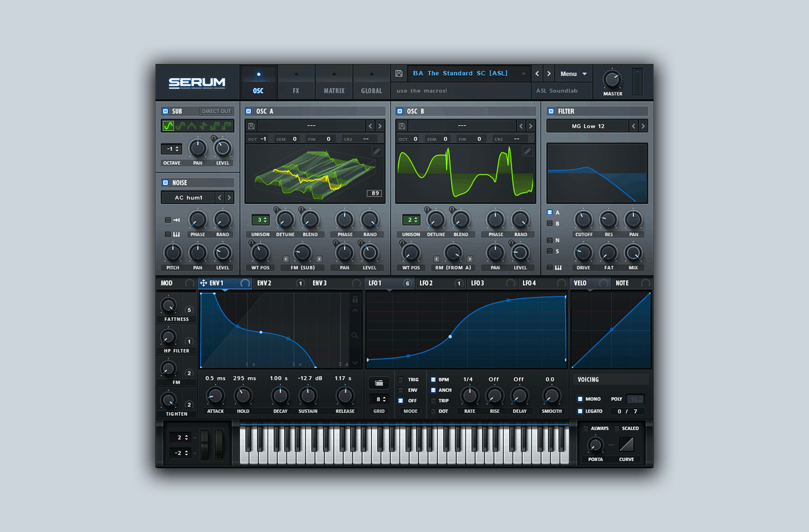Switch to the FX tab
This screenshot has height=532, width=809.
(296, 82)
